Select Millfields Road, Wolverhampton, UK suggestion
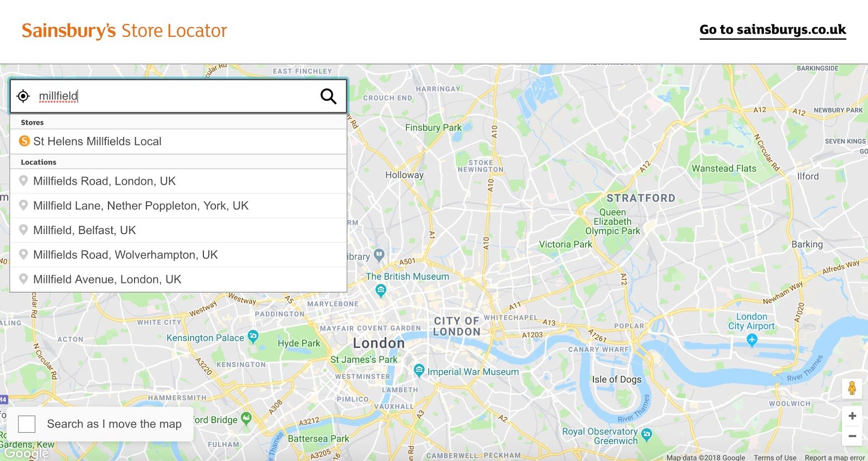868x461 pixels. 126,254
